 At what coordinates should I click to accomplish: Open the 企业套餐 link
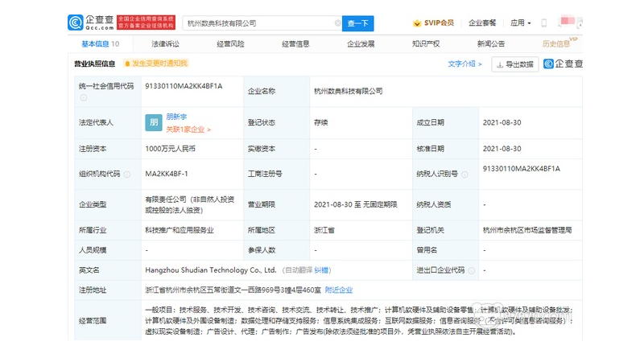(482, 23)
